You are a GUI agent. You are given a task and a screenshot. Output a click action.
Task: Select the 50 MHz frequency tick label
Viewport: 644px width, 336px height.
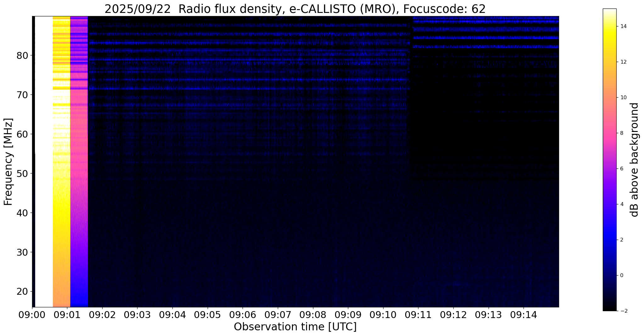[22, 174]
